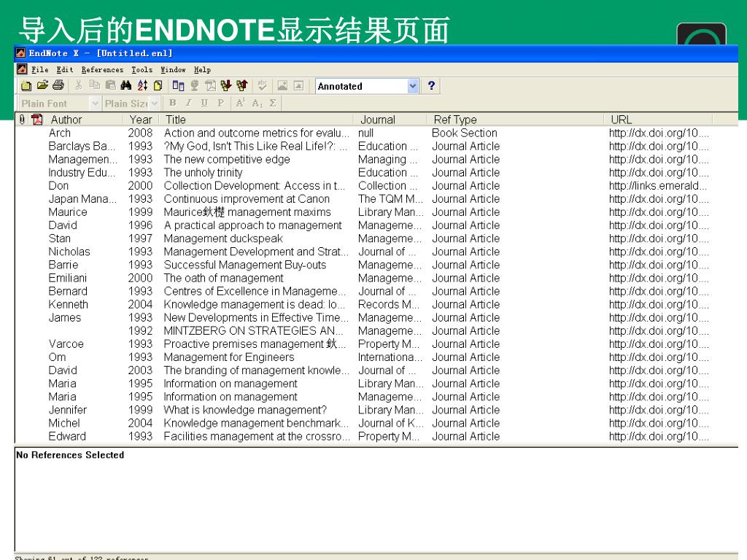Click the Connect online globe icon
747x560 pixels.
click(x=194, y=86)
